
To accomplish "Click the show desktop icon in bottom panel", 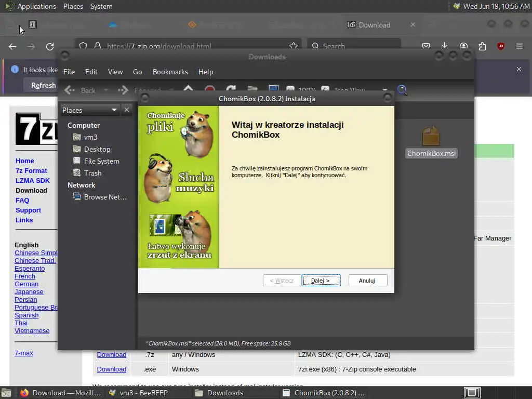I will click(x=6, y=393).
